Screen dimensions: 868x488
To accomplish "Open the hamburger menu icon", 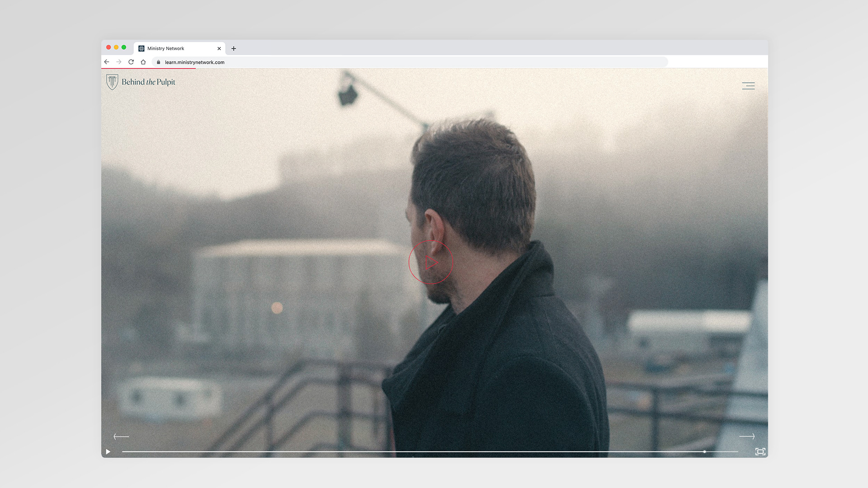I will (748, 86).
